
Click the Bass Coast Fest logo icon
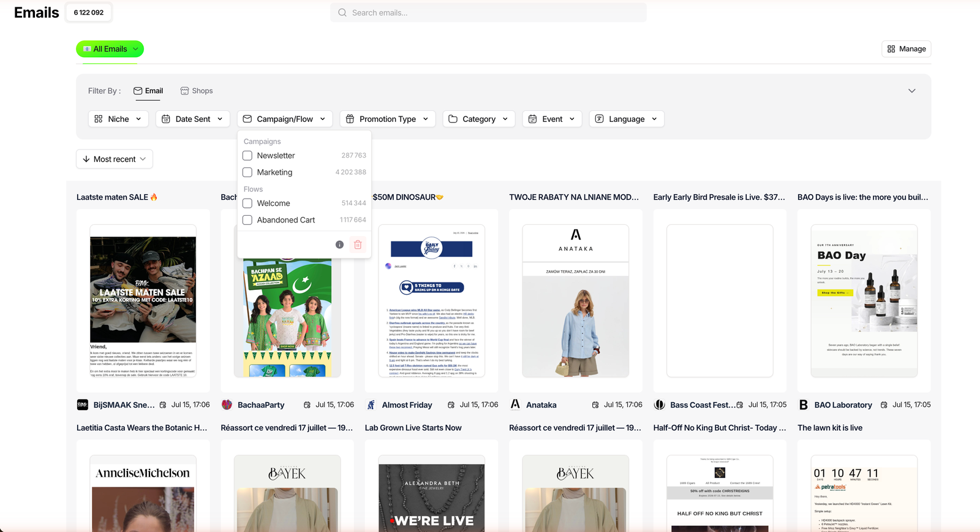pos(660,405)
